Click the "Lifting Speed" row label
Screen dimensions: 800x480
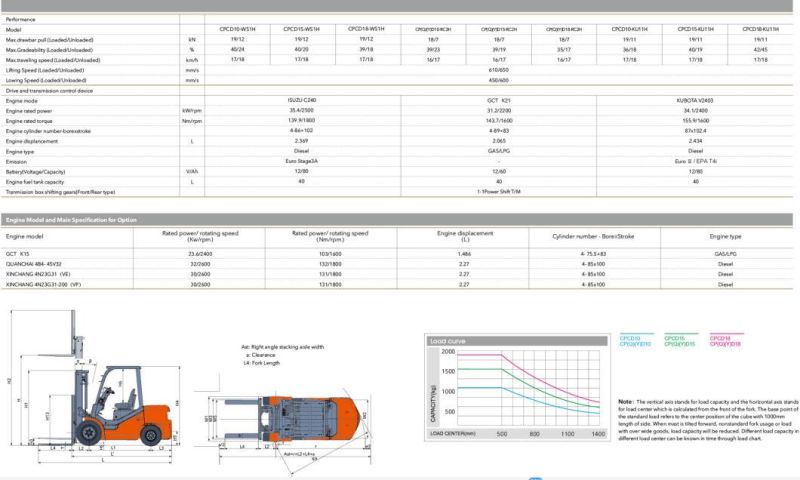point(45,70)
